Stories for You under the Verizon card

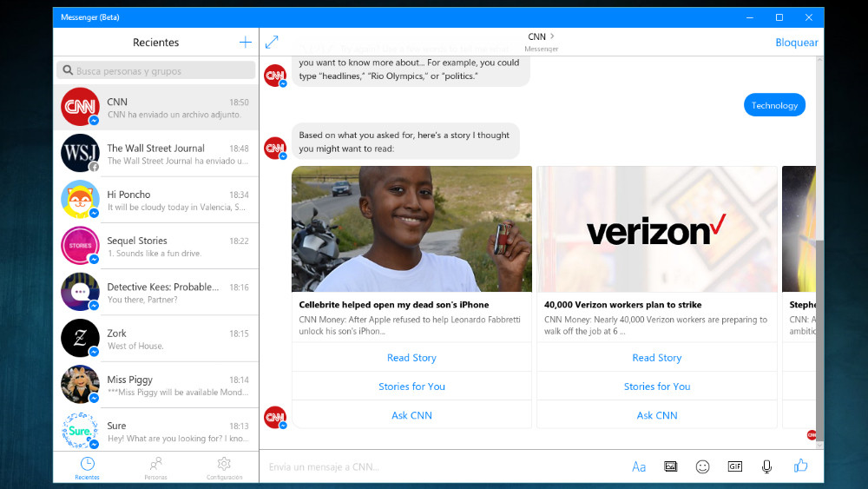pos(657,387)
